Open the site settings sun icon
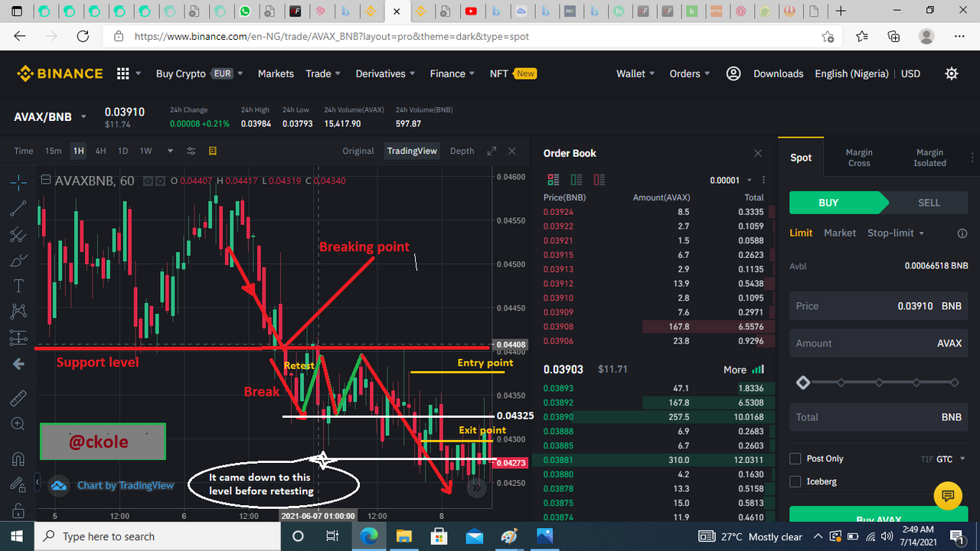 (952, 73)
